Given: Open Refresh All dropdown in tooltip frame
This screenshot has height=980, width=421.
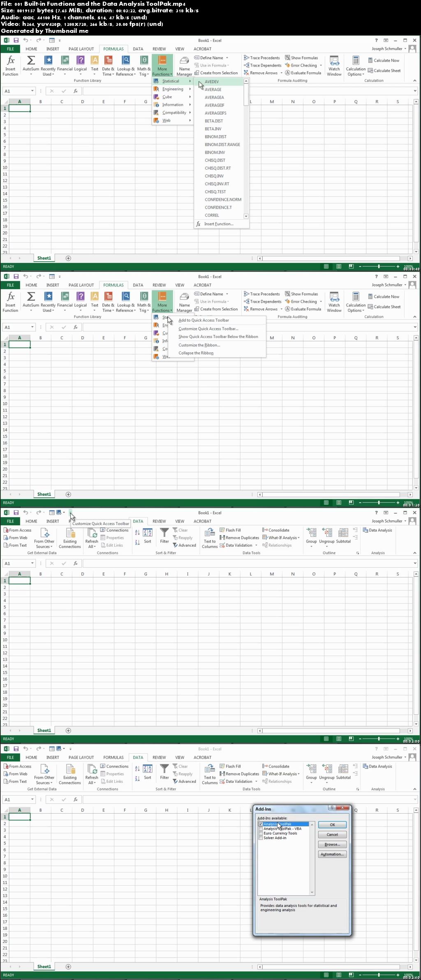Looking at the screenshot, I should pyautogui.click(x=92, y=538).
